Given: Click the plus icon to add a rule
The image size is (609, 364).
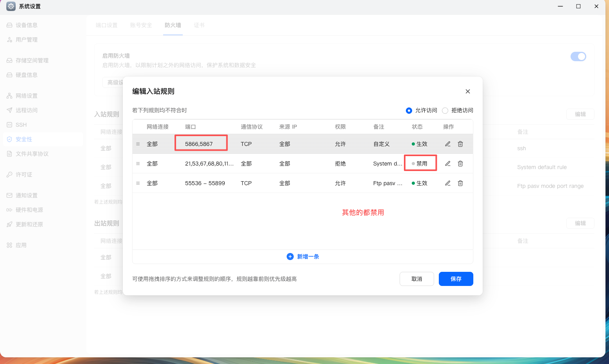Looking at the screenshot, I should (x=290, y=257).
